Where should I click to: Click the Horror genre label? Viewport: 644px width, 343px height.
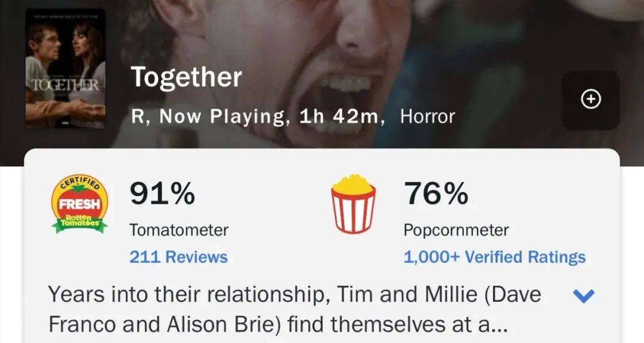tap(427, 116)
